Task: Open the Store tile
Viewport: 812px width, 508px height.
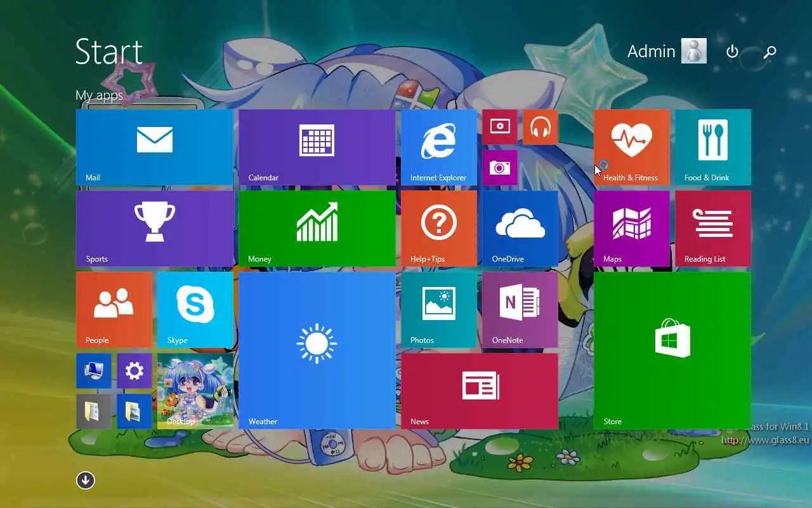Action: 672,351
